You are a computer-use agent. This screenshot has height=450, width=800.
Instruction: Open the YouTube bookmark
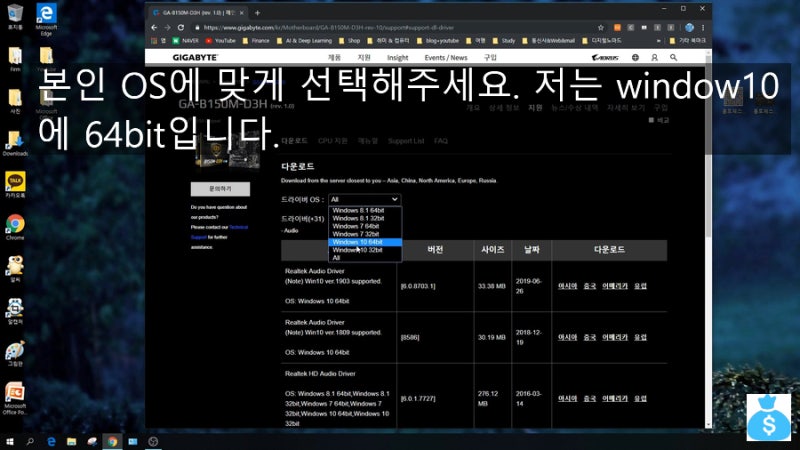[x=220, y=41]
